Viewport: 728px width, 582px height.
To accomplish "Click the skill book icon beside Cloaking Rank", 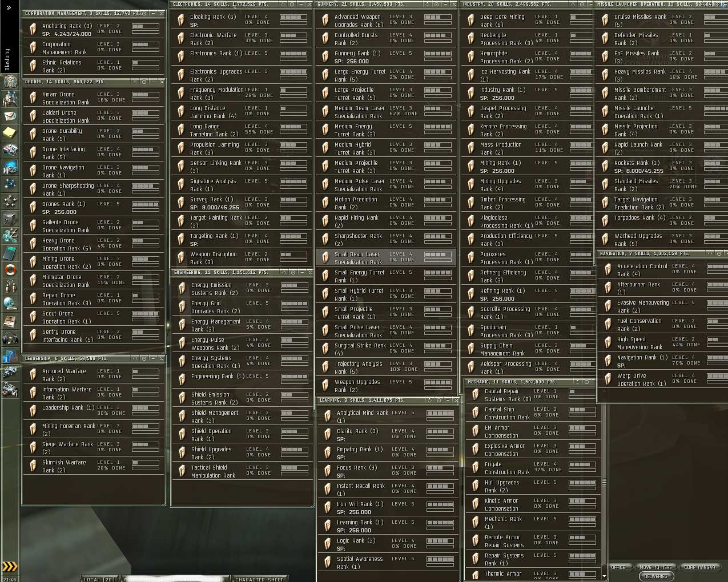I will (x=181, y=21).
